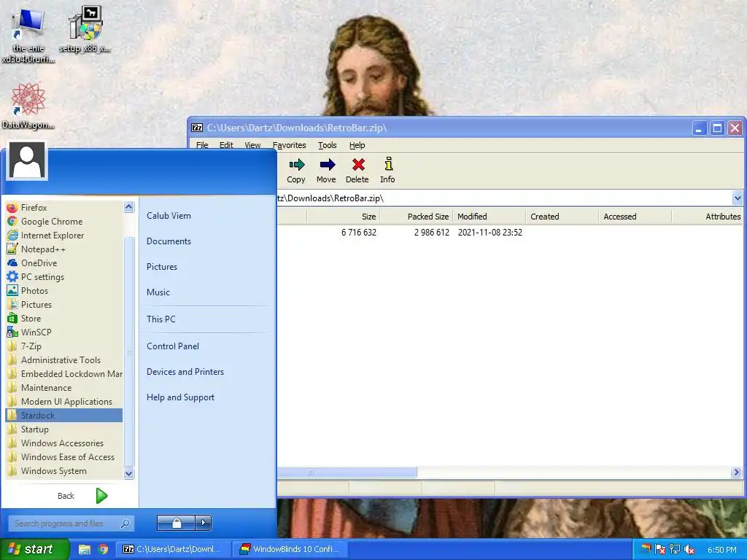Expand the Embedded Lockdown Manager folder
This screenshot has width=747, height=560.
[64, 373]
